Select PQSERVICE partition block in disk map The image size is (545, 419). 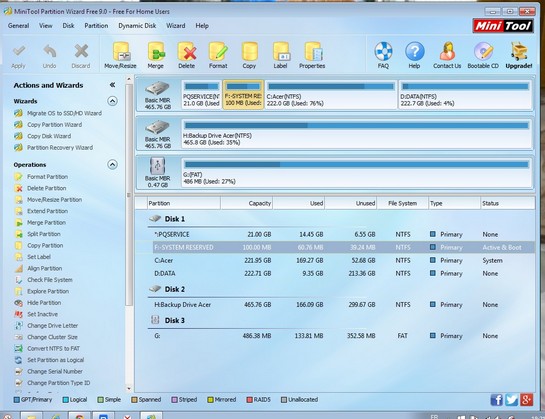pyautogui.click(x=202, y=95)
